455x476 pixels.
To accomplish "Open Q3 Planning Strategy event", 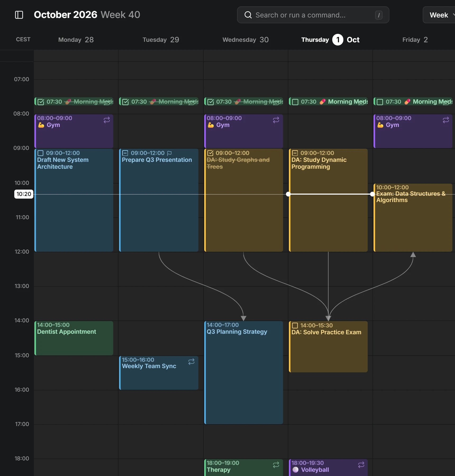I will point(244,373).
